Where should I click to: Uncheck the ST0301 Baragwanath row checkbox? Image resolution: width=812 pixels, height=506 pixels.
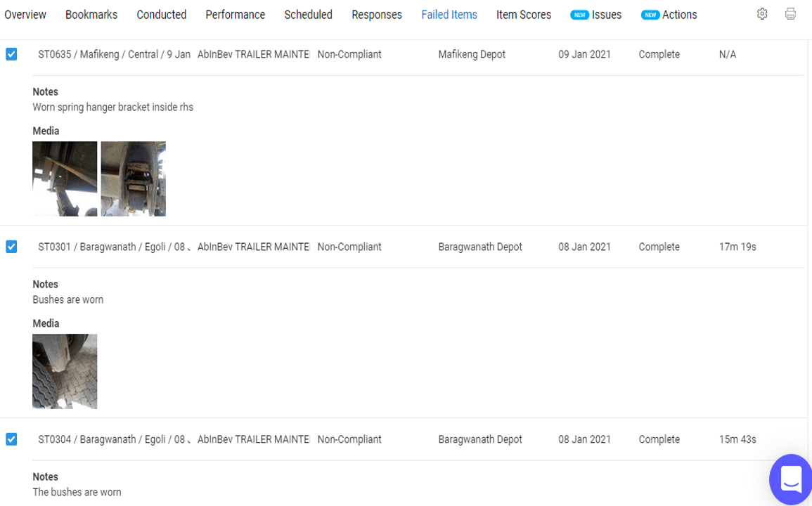(x=11, y=247)
